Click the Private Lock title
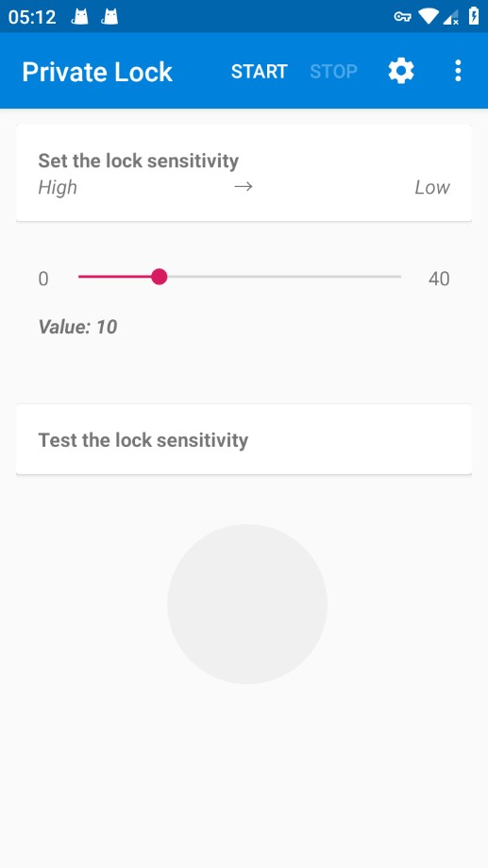This screenshot has height=868, width=488. 97,72
